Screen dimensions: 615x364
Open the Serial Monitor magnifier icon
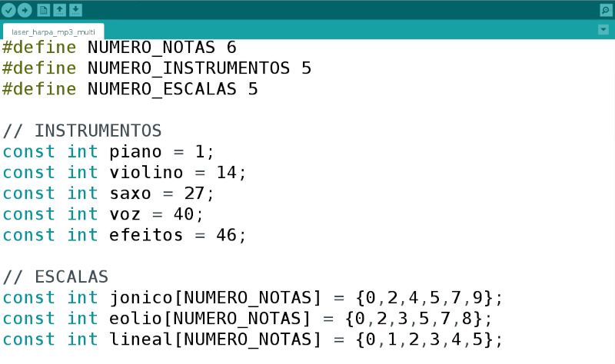606,10
